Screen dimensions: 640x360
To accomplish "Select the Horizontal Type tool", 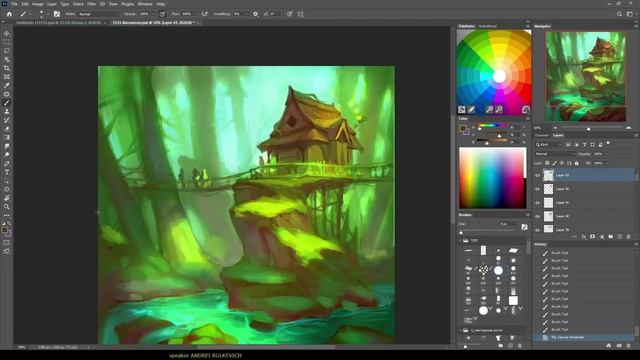I will 7,172.
